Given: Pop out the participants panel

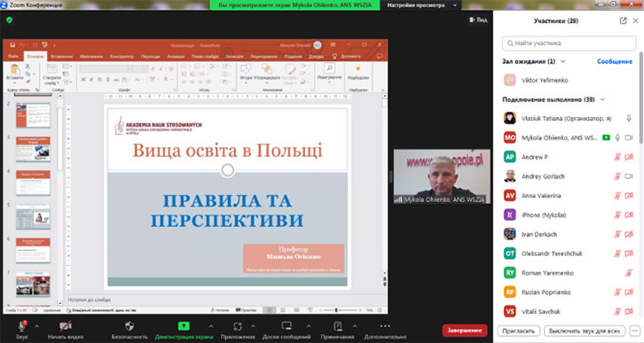Looking at the screenshot, I should coord(623,20).
